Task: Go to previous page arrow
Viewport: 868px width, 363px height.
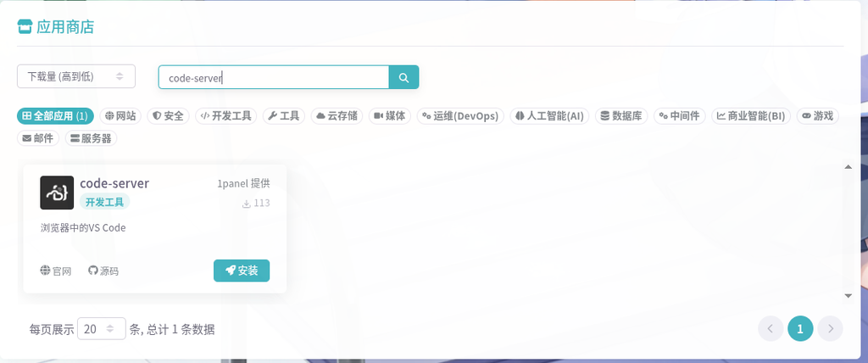Action: (x=771, y=328)
